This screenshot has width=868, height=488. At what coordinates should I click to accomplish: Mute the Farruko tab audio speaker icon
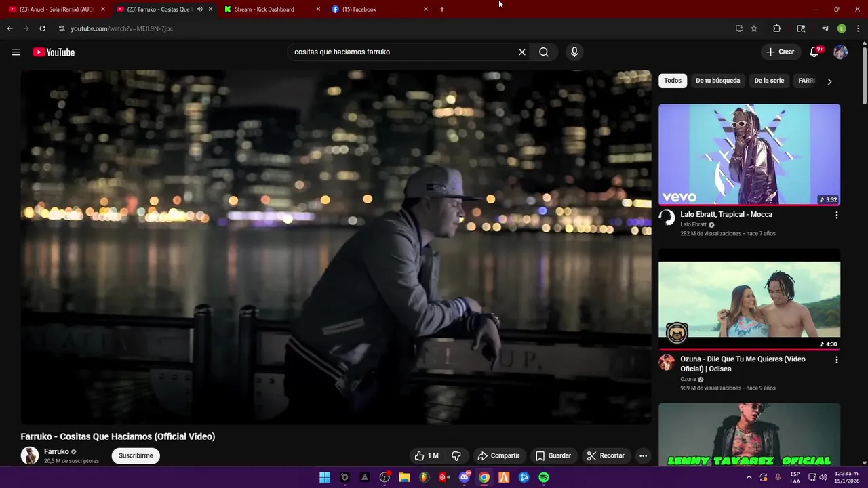tap(199, 9)
